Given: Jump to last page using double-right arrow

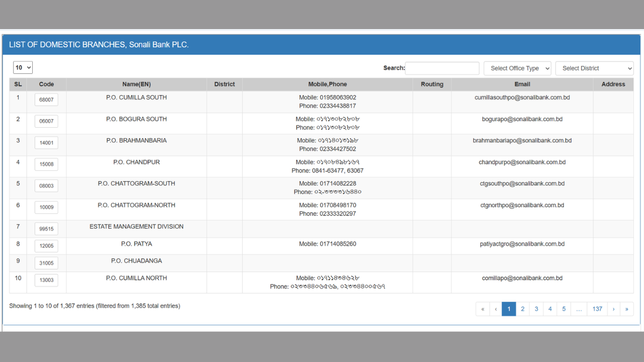Looking at the screenshot, I should (626, 309).
